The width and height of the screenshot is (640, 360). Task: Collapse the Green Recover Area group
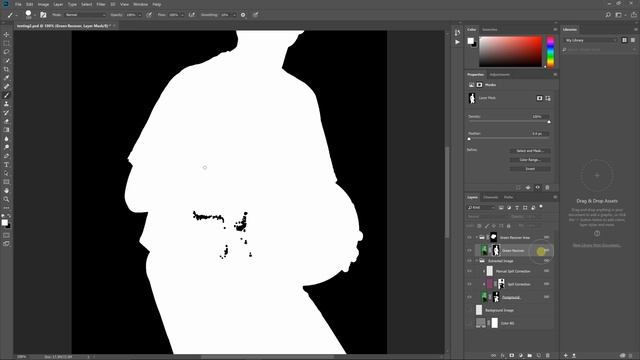point(476,237)
